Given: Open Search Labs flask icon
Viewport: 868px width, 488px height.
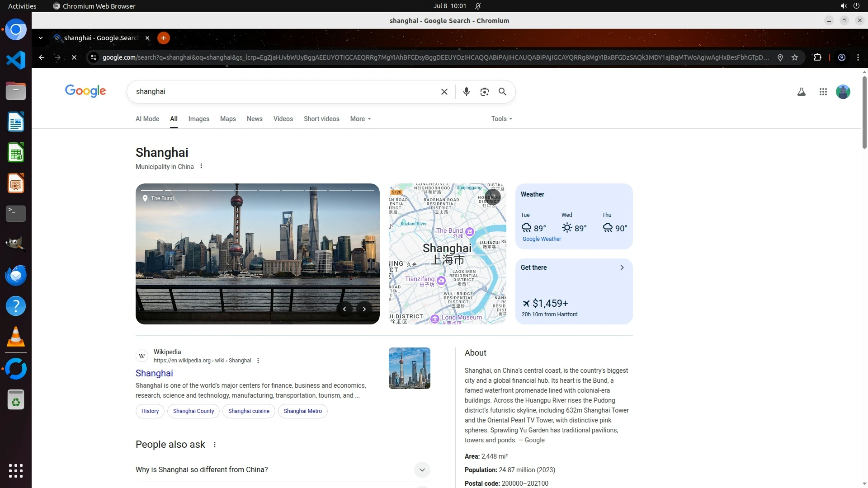Looking at the screenshot, I should click(x=801, y=92).
